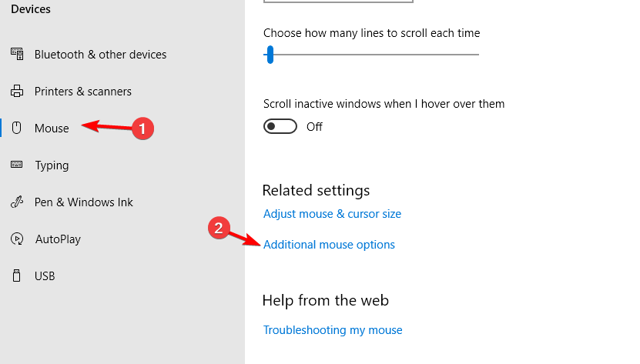Image resolution: width=640 pixels, height=364 pixels.
Task: Open Troubleshooting my mouse link
Action: point(333,329)
